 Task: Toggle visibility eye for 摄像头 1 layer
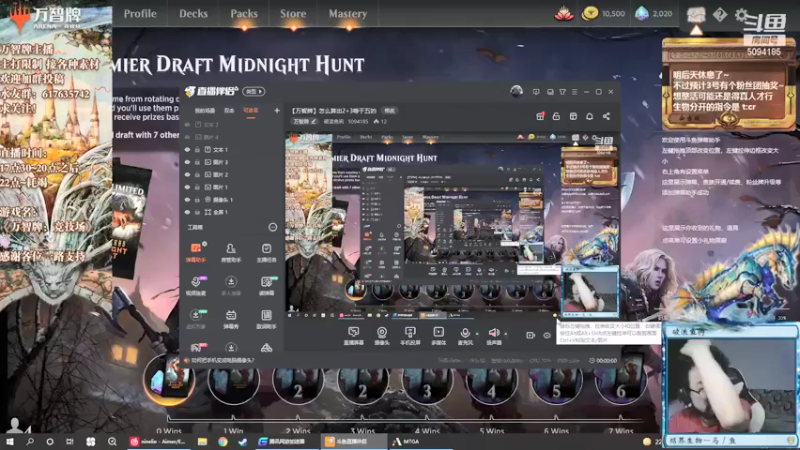pos(187,199)
